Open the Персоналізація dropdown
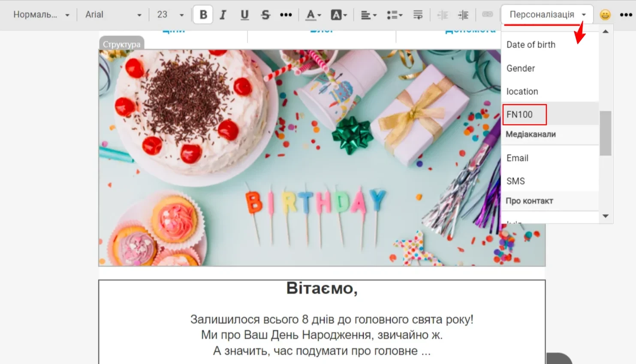The image size is (636, 364). pyautogui.click(x=547, y=15)
